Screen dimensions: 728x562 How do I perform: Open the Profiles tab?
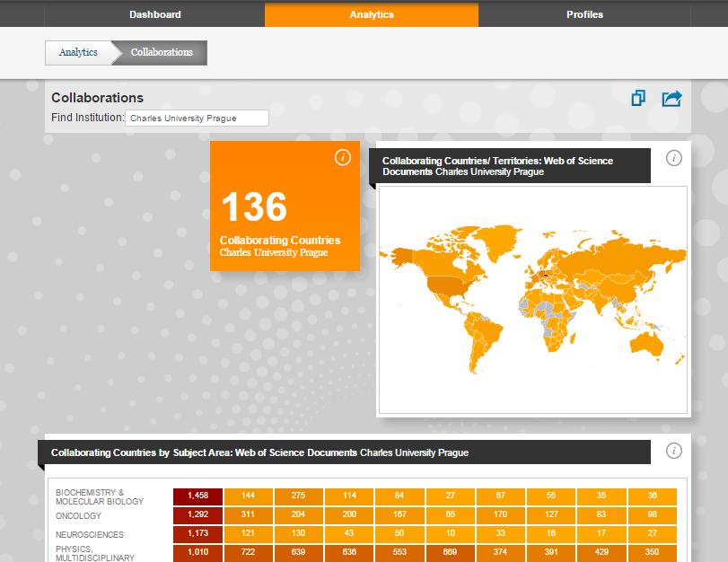(x=584, y=14)
